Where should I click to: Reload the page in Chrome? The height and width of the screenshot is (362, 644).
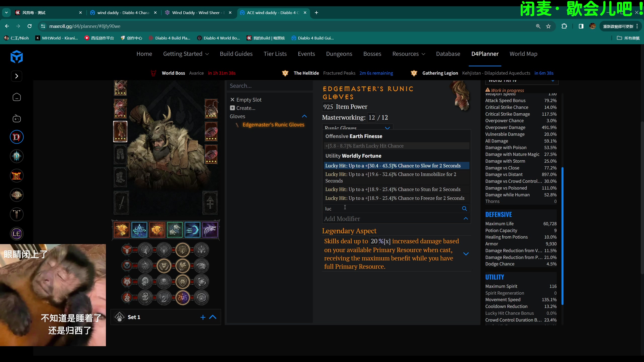tap(29, 26)
